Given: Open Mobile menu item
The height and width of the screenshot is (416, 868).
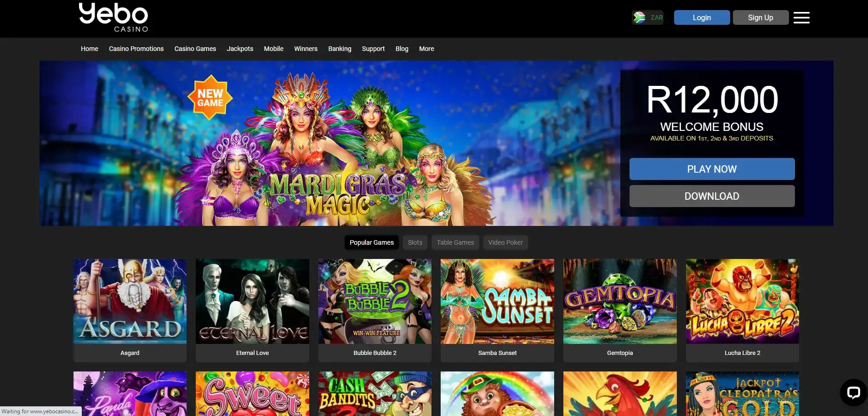Looking at the screenshot, I should [273, 49].
